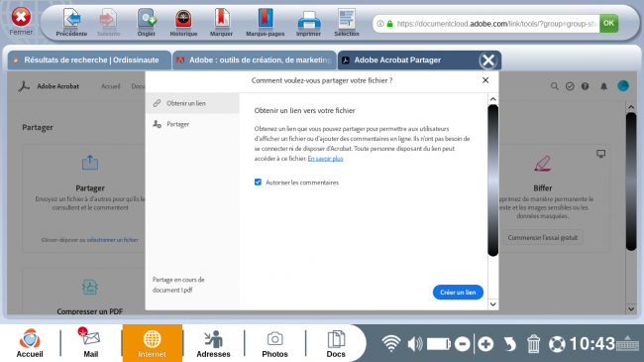Image resolution: width=644 pixels, height=362 pixels.
Task: Click the green OK button
Action: (x=608, y=24)
